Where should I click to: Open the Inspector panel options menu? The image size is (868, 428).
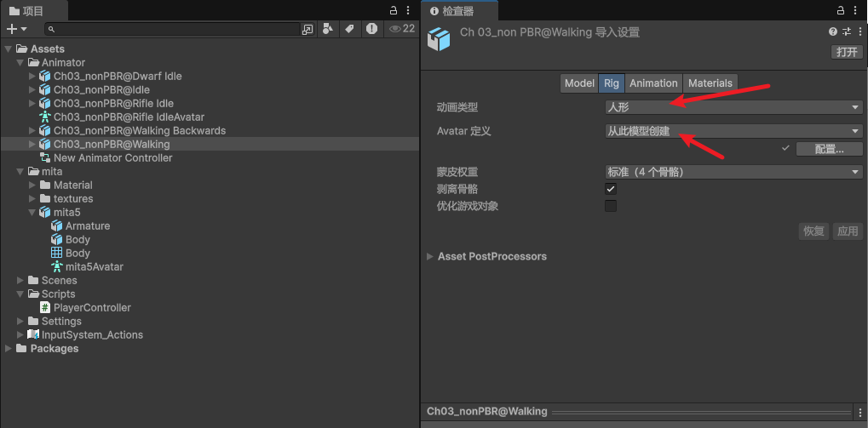[854, 10]
